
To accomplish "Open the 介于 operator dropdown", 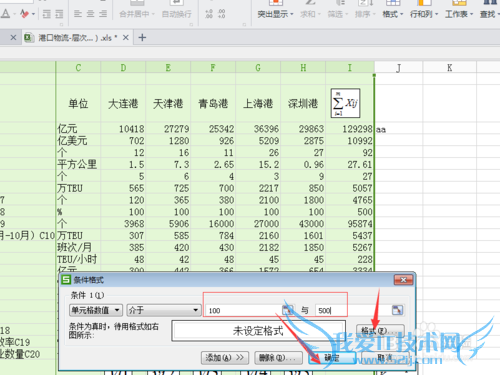I will click(x=164, y=310).
